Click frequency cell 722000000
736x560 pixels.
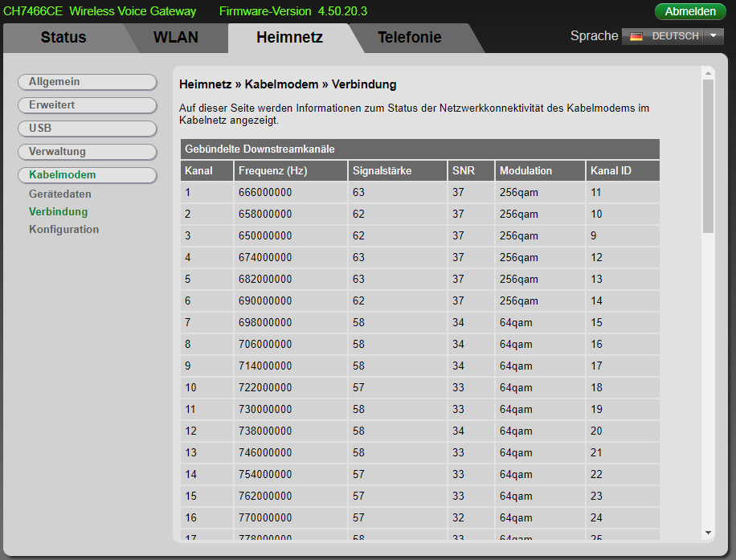tap(291, 388)
